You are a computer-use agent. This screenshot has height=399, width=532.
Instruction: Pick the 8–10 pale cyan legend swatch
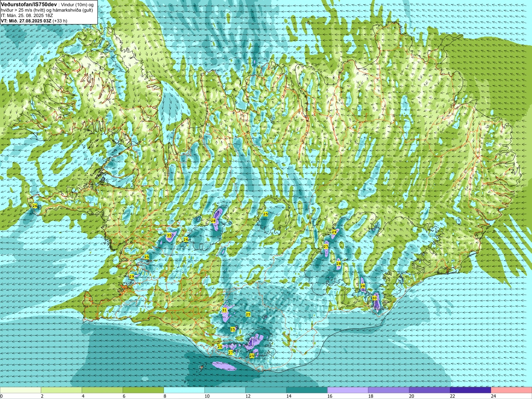coord(184,390)
